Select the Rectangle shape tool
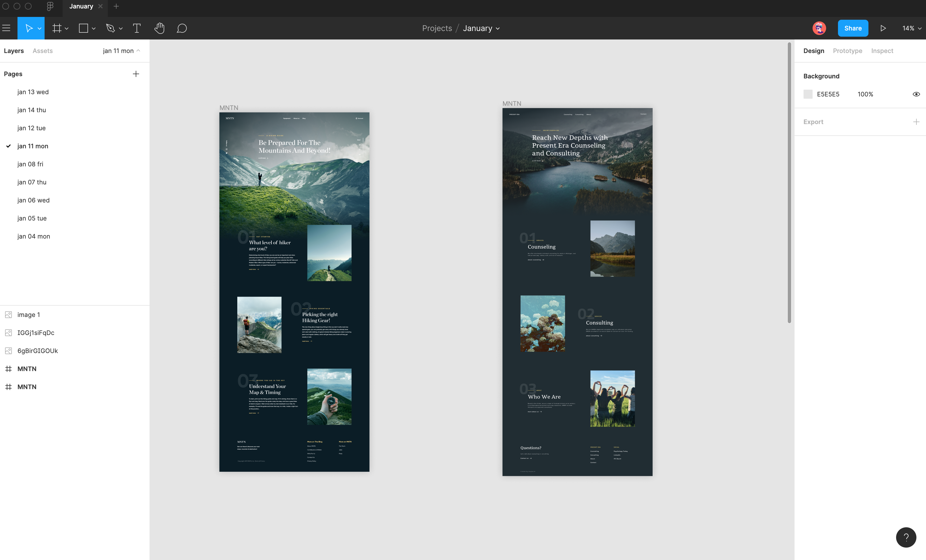The height and width of the screenshot is (560, 926). (x=84, y=28)
